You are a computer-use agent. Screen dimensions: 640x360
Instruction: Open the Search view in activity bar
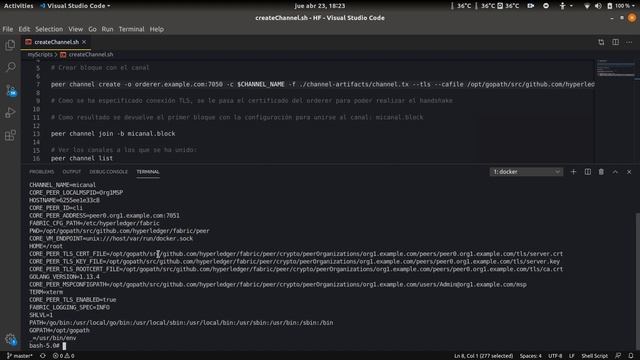point(10,67)
